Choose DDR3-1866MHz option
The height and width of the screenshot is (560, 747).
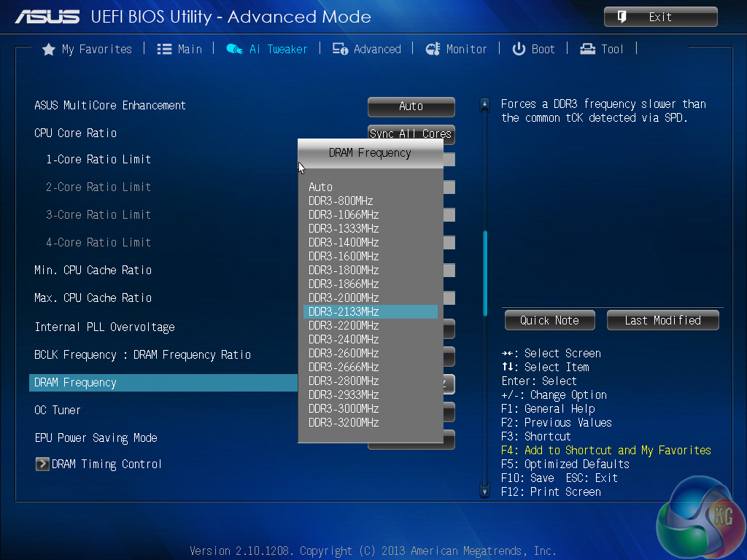[370, 284]
